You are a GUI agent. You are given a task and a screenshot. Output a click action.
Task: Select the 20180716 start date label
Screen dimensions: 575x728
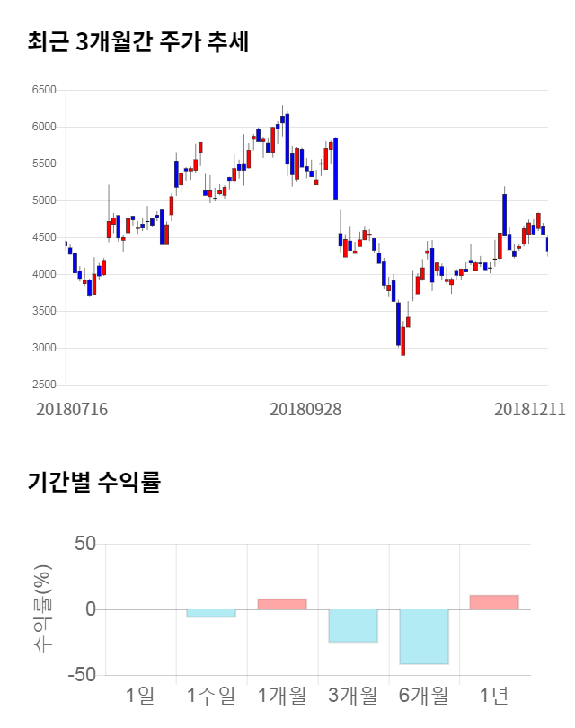pyautogui.click(x=72, y=409)
